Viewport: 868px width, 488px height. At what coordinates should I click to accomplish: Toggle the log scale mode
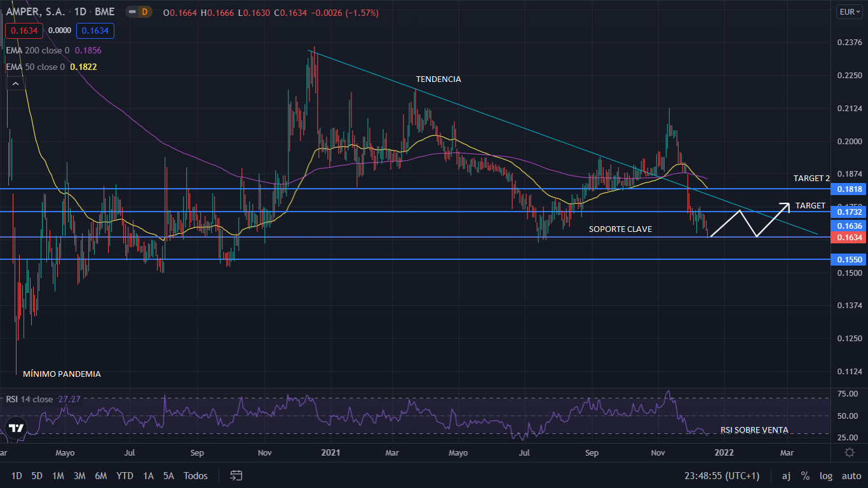click(x=826, y=475)
